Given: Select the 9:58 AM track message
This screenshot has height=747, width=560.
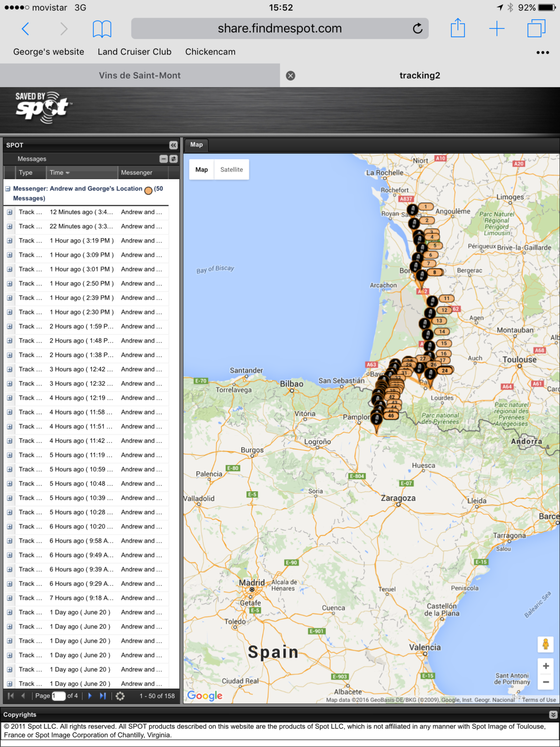Looking at the screenshot, I should point(86,541).
